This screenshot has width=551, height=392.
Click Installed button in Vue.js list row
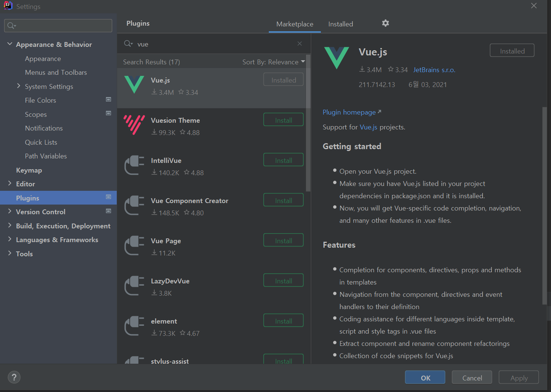pyautogui.click(x=283, y=80)
